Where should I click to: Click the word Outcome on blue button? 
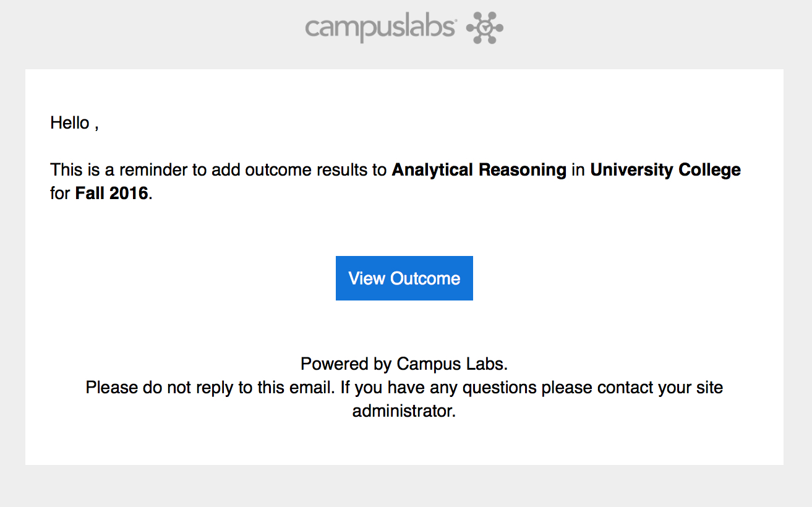[x=425, y=278]
